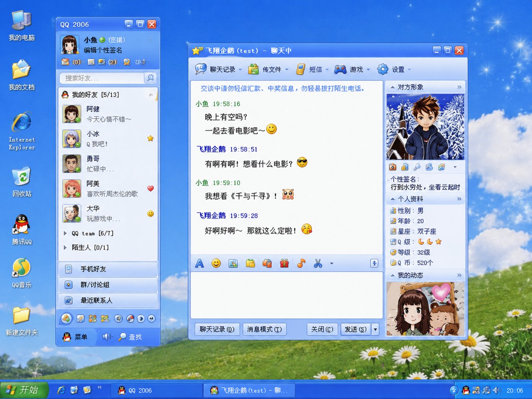Viewport: 532px width, 399px height.
Task: Click the 星座: 双子座 profile row
Action: tap(413, 231)
